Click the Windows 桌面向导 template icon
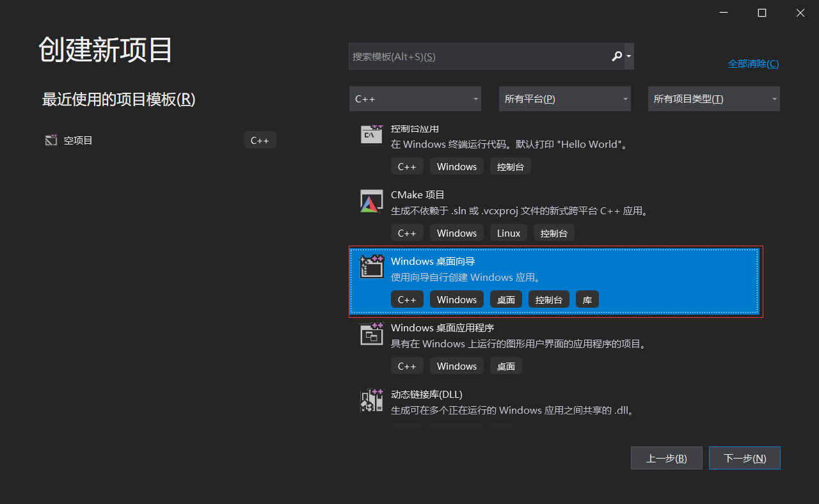This screenshot has width=819, height=504. (x=371, y=267)
